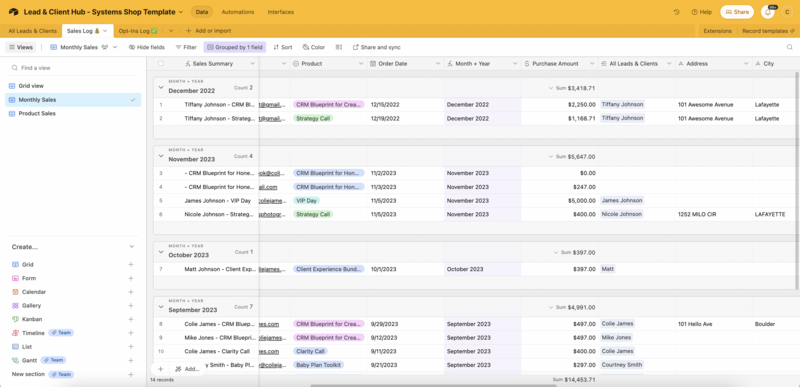Click the Kanban icon in Create list
Screen dimensions: 800x387
15,319
